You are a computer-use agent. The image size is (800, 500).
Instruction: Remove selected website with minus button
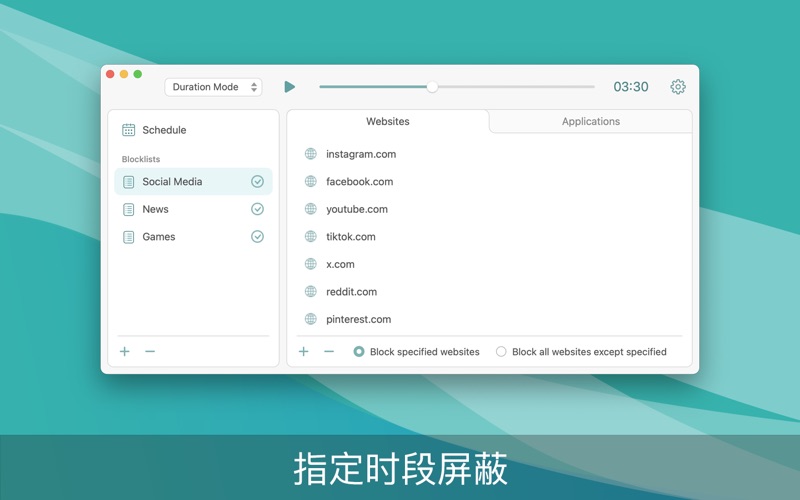(329, 352)
